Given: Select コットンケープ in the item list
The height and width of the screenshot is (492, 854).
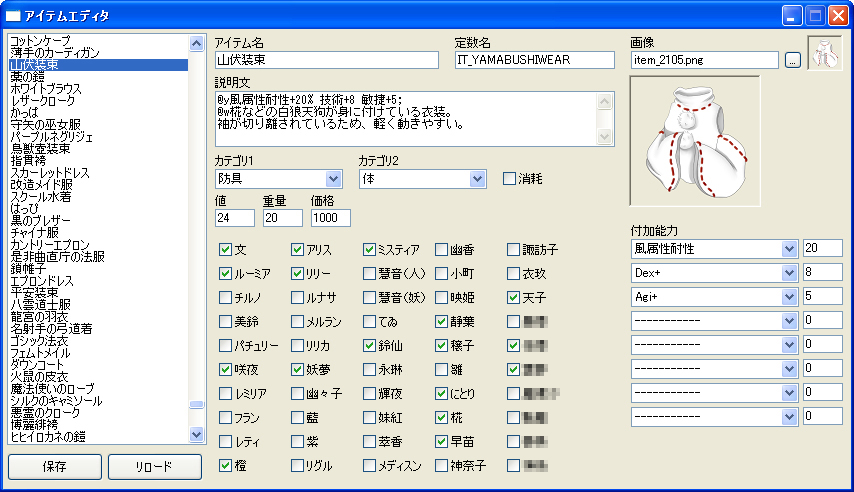Looking at the screenshot, I should coord(42,40).
